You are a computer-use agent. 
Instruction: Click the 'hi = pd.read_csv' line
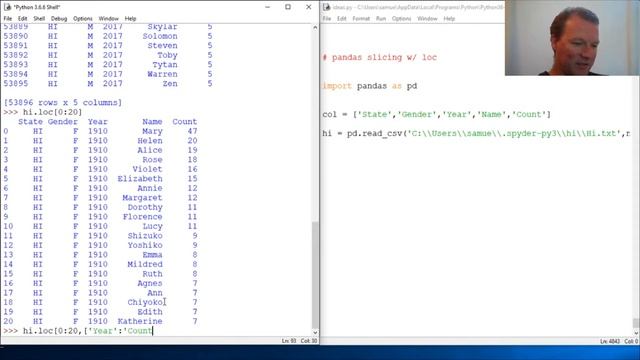click(476, 133)
